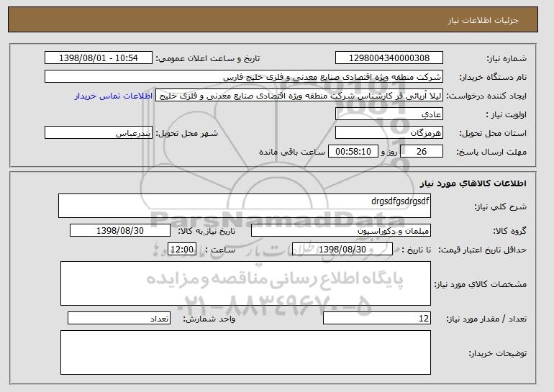Click the واحد شمارش field تعداد

click(x=119, y=318)
